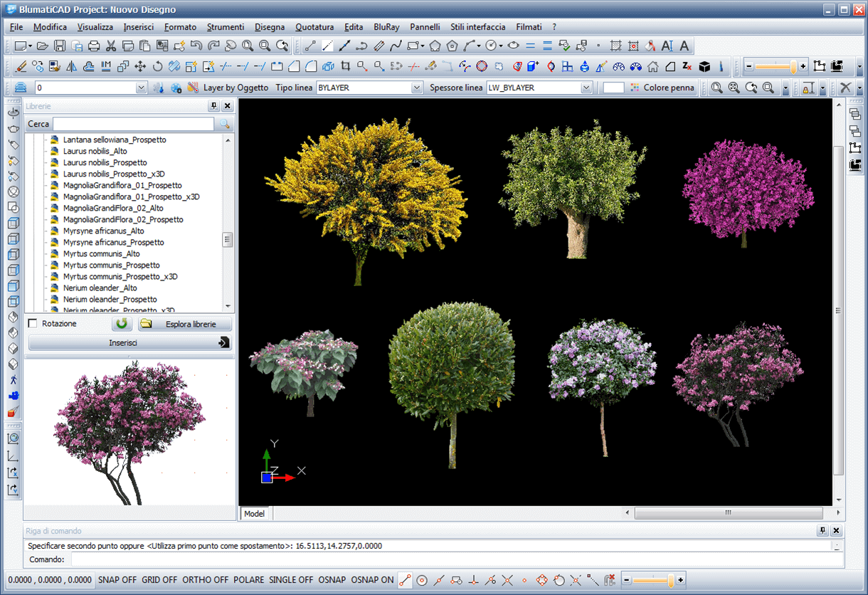The width and height of the screenshot is (868, 595).
Task: Open the BluRay menu
Action: click(x=386, y=27)
